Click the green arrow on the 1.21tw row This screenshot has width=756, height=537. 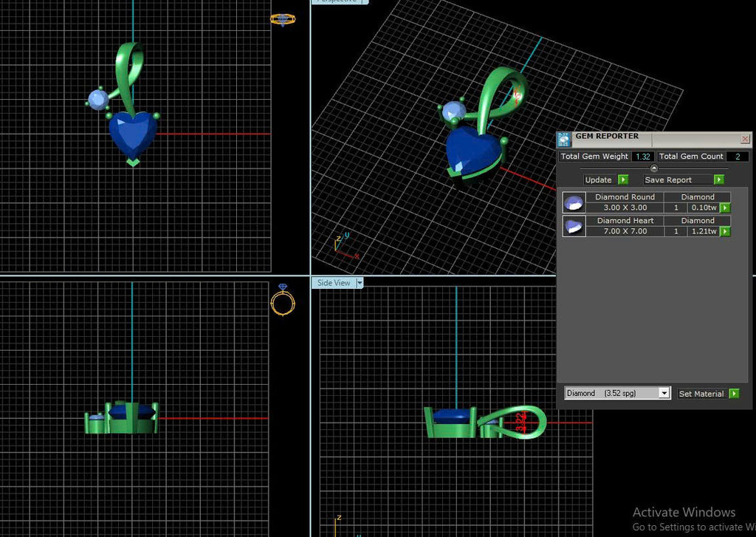click(x=725, y=231)
